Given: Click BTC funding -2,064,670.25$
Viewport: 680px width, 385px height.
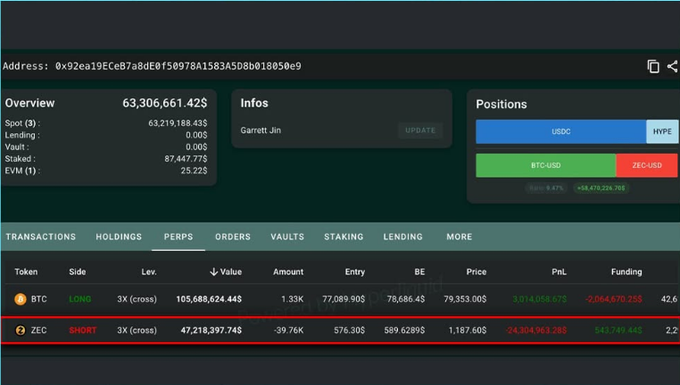Looking at the screenshot, I should [x=613, y=299].
